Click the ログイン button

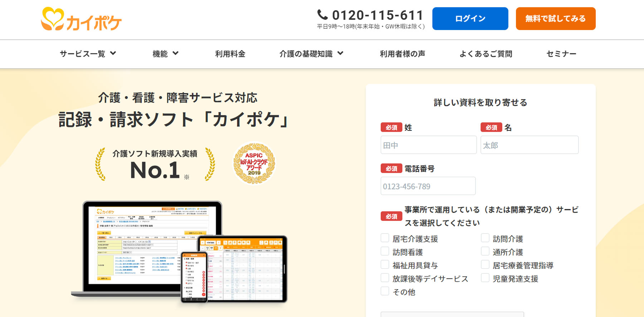coord(470,19)
